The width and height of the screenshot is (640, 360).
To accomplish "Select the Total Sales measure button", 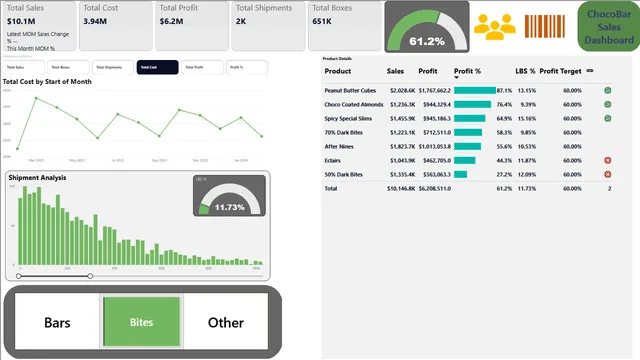I will coord(24,67).
